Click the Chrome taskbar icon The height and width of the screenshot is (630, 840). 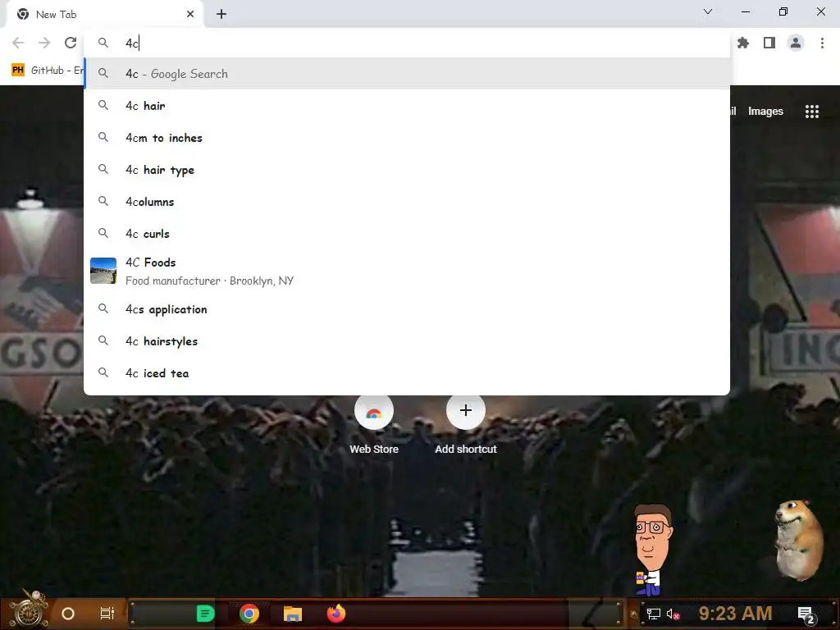tap(249, 614)
